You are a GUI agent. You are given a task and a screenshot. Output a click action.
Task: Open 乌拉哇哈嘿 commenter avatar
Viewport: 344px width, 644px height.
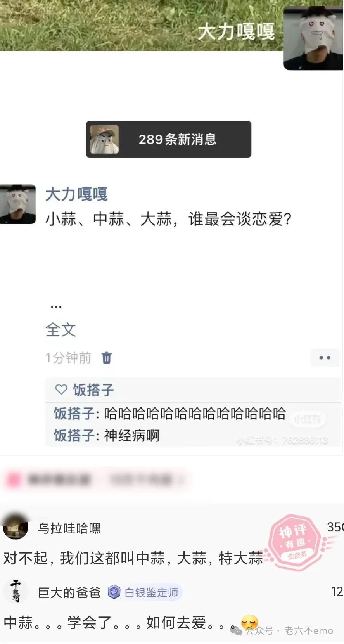[x=16, y=527]
